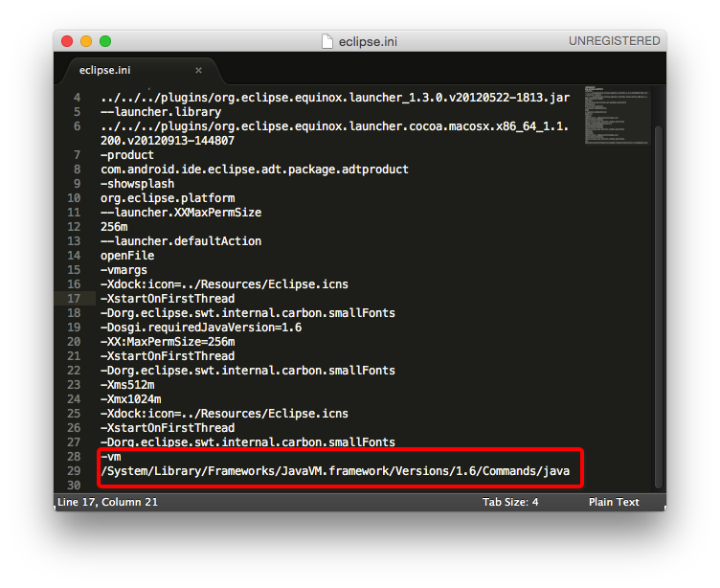Click com.android.ide.eclipse.adt.package.adtproduct text
Screen dimensions: 720x588
[x=255, y=170]
